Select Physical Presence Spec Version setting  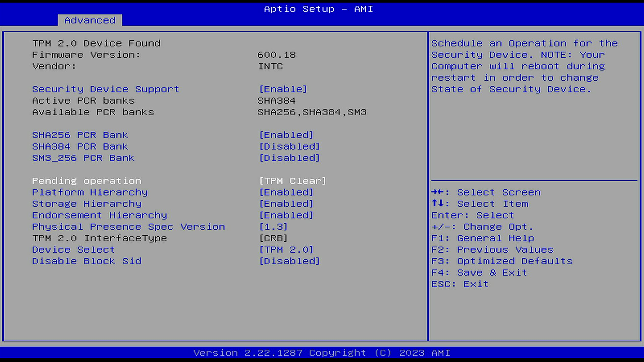128,227
